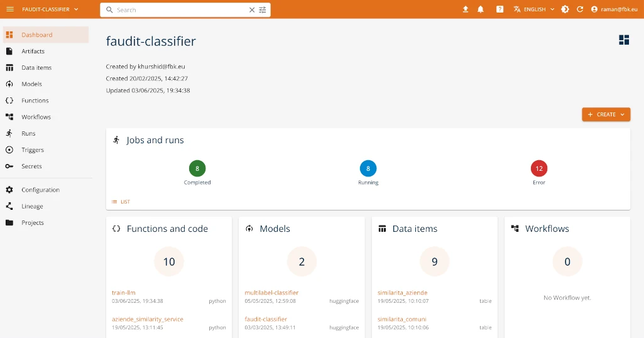The image size is (644, 338).
Task: Open the hamburger menu in the top bar
Action: coord(10,9)
